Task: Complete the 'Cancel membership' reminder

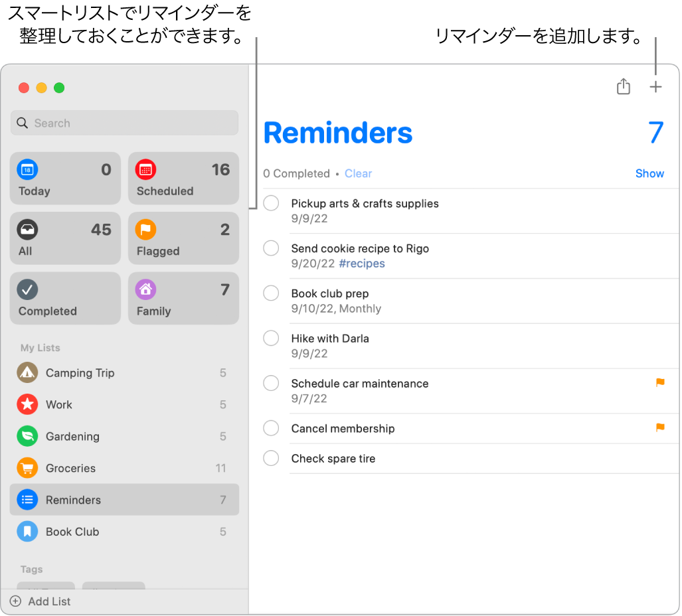Action: [271, 428]
